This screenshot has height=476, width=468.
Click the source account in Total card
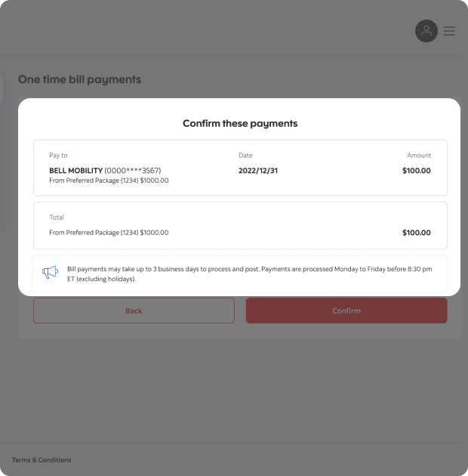109,233
